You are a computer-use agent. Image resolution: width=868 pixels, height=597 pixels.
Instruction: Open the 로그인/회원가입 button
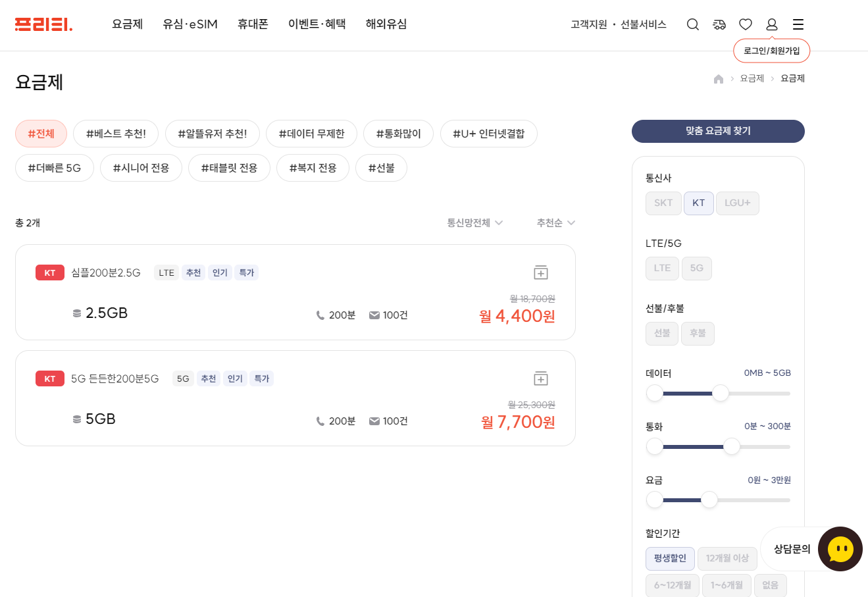[x=771, y=50]
